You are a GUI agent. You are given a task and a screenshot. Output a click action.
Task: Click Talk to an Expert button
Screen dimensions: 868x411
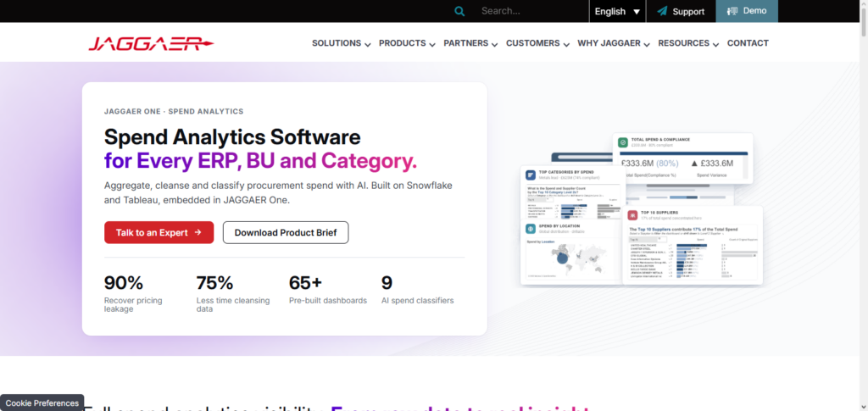pos(159,232)
